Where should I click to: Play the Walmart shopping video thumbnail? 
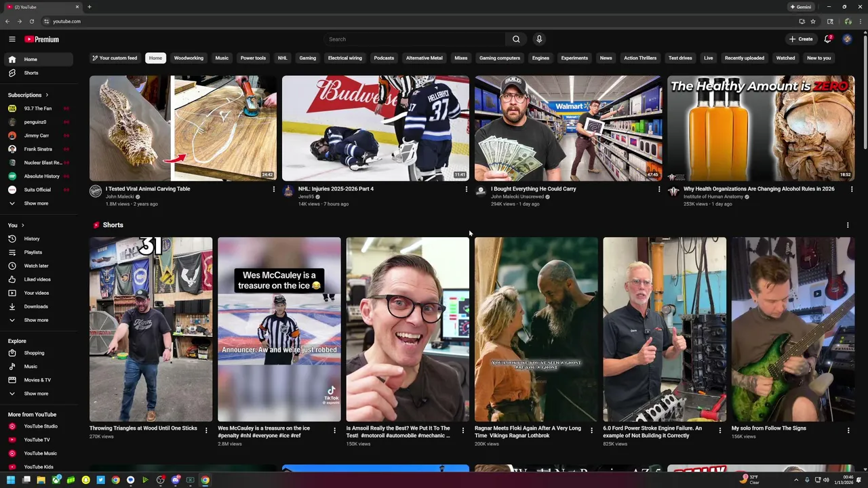coord(568,128)
